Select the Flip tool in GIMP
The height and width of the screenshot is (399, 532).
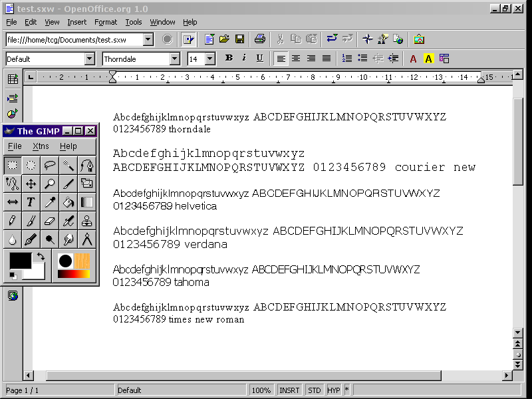tap(13, 203)
